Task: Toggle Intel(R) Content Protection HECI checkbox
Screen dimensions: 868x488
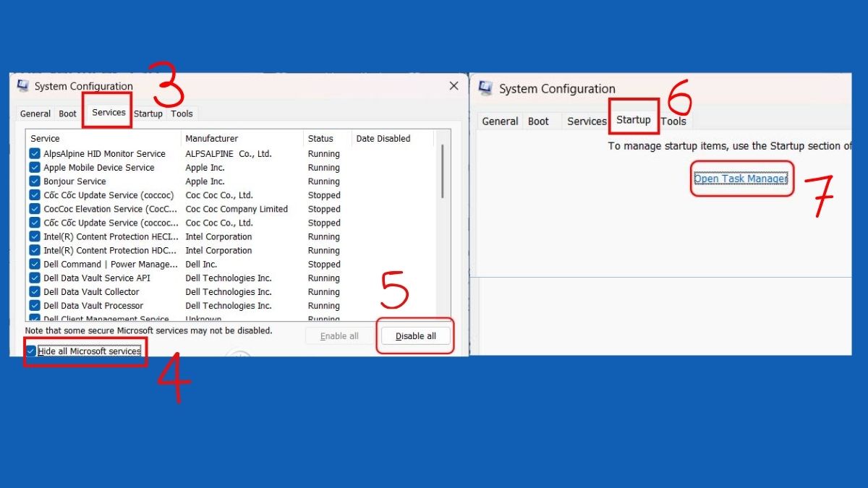Action: (34, 236)
